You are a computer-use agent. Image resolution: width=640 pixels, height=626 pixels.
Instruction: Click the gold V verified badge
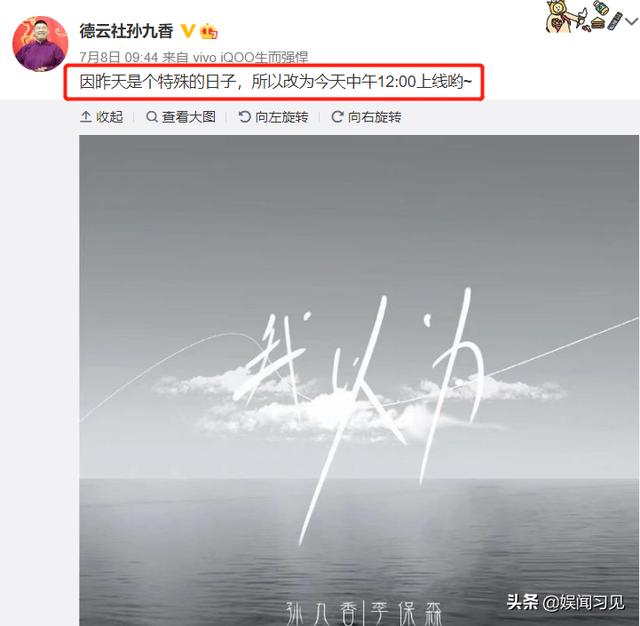point(187,31)
